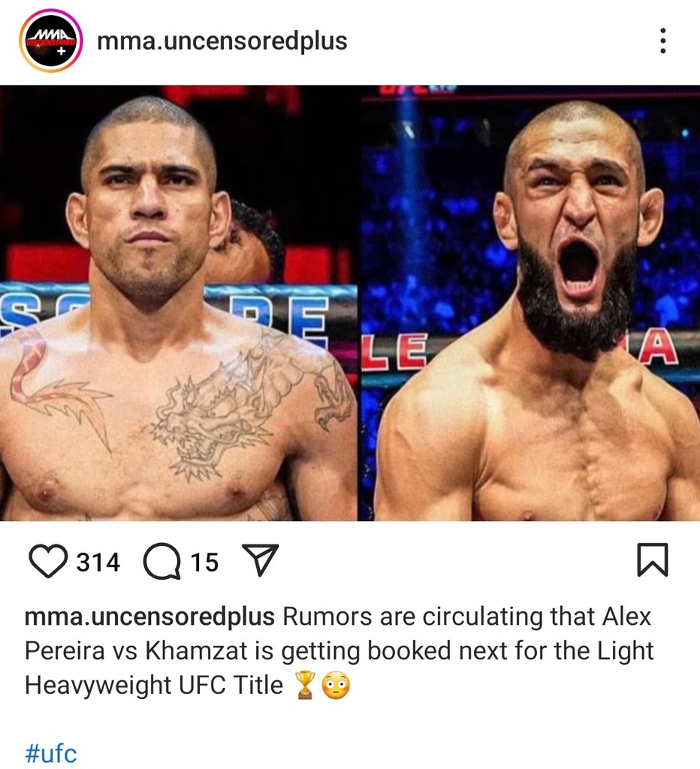The height and width of the screenshot is (769, 700).
Task: Open the 314 likes count
Action: pyautogui.click(x=98, y=562)
